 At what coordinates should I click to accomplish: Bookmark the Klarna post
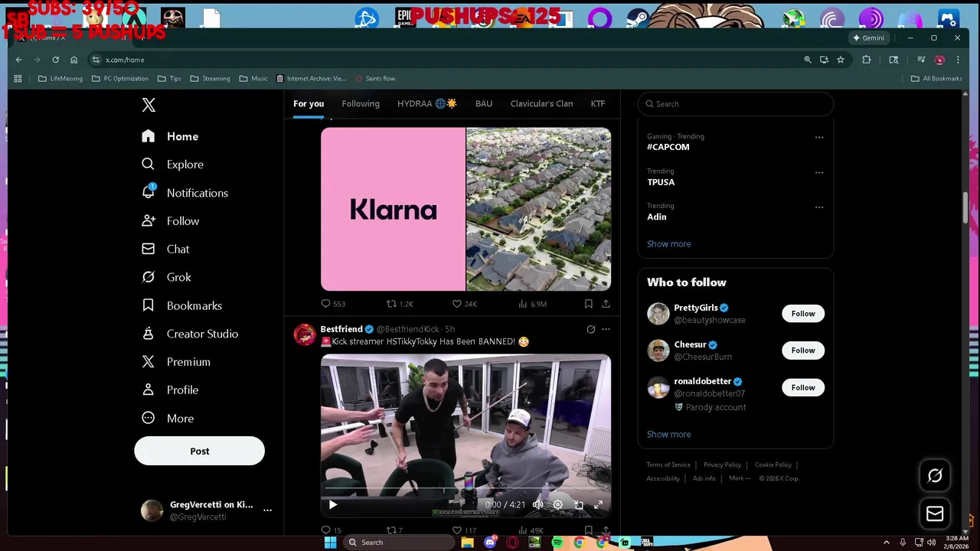588,304
